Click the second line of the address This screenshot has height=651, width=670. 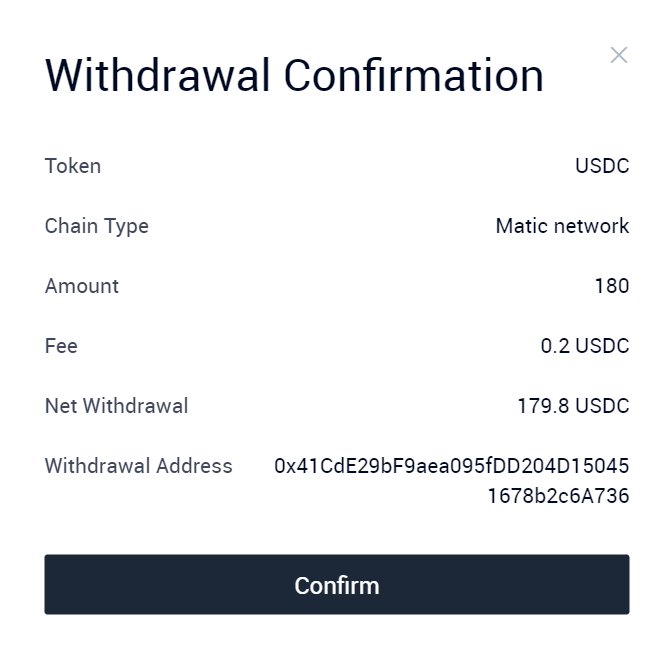[558, 496]
